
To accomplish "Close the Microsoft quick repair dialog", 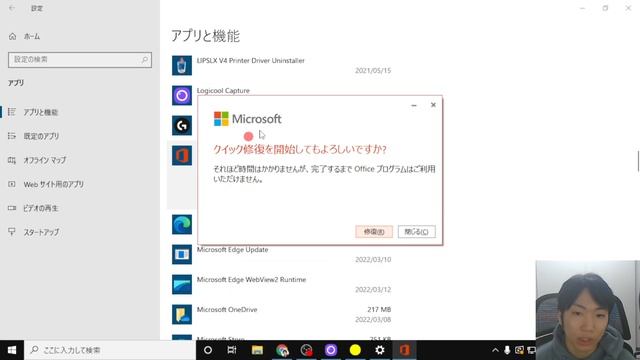I will coord(433,105).
